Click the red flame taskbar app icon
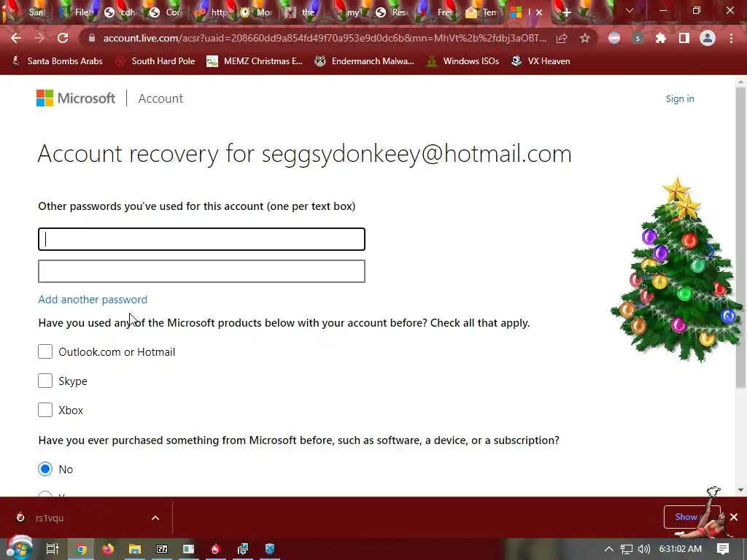 pos(215,549)
